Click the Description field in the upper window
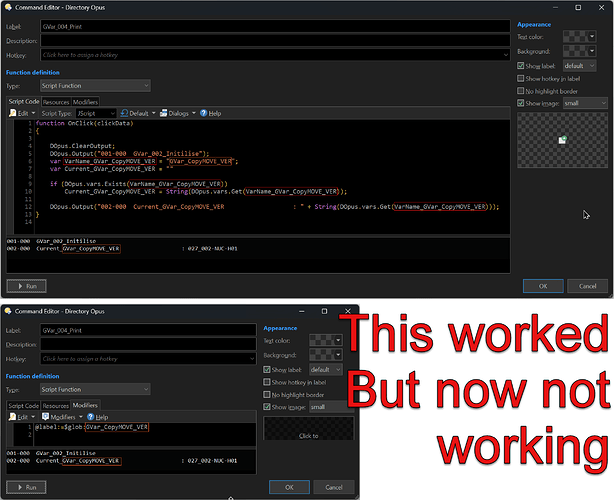This screenshot has width=614, height=500. [273, 41]
